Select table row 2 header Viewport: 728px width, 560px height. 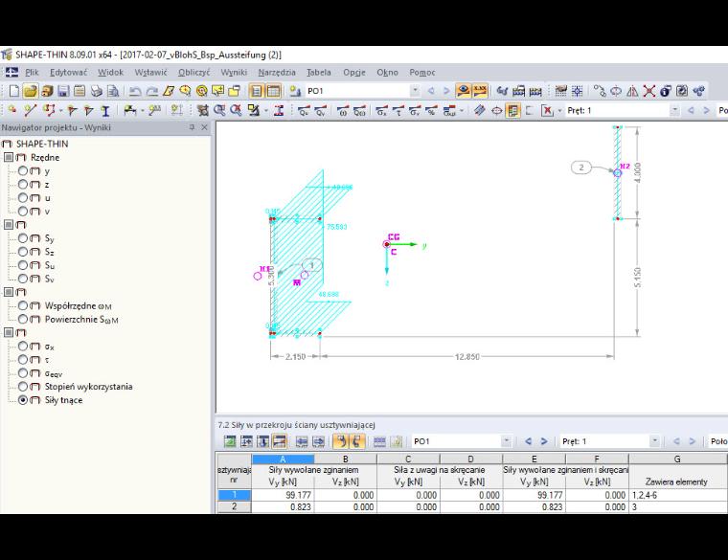[x=234, y=506]
